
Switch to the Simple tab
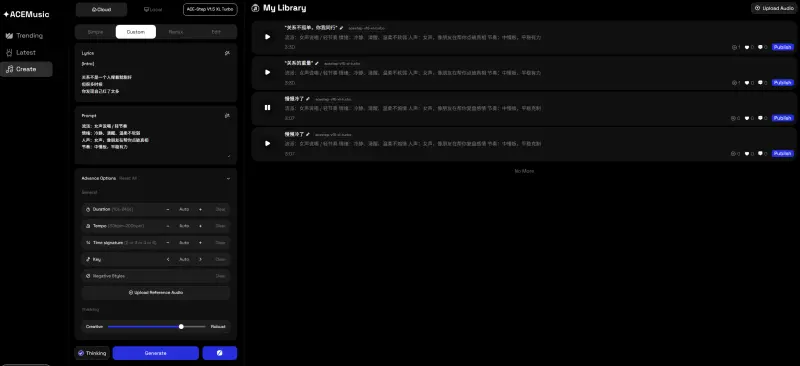click(95, 32)
